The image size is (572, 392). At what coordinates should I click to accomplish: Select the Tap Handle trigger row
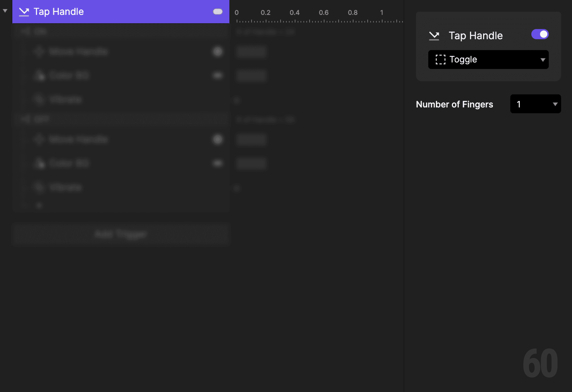tap(99, 11)
